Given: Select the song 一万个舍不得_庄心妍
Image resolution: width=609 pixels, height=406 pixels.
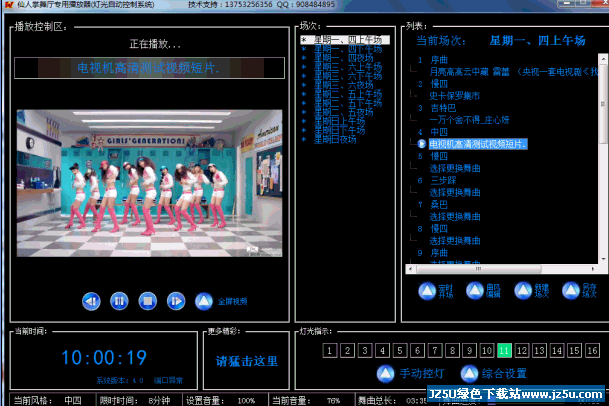Looking at the screenshot, I should (469, 120).
